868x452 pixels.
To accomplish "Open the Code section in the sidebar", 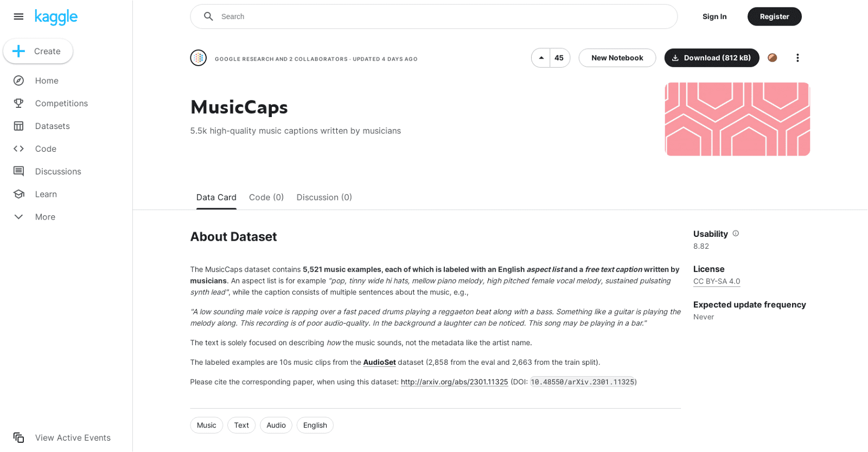I will pyautogui.click(x=45, y=148).
